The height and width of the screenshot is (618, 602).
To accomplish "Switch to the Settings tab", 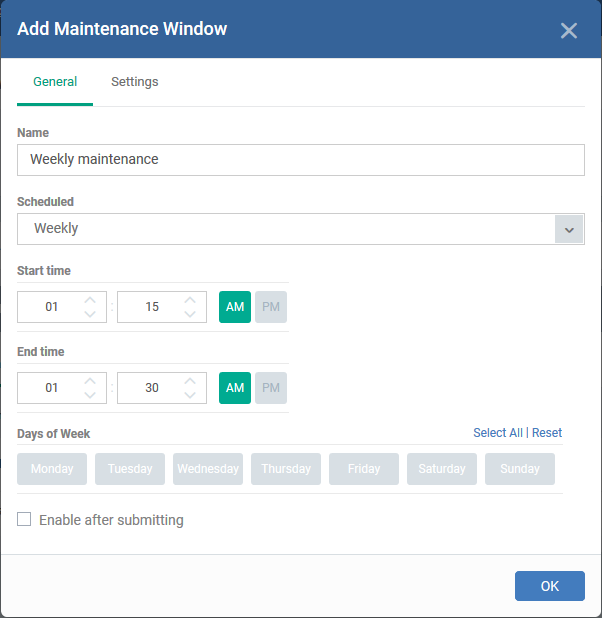I will point(134,82).
